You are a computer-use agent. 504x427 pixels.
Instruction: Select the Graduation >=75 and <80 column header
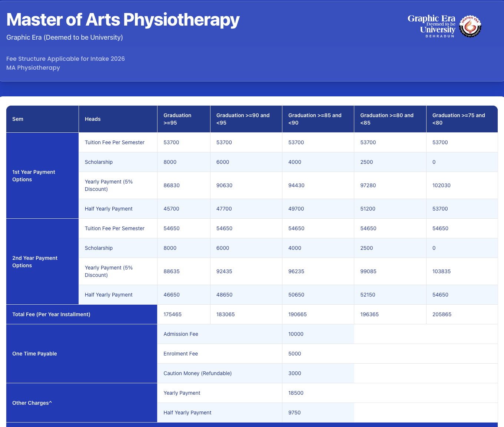[x=458, y=119]
